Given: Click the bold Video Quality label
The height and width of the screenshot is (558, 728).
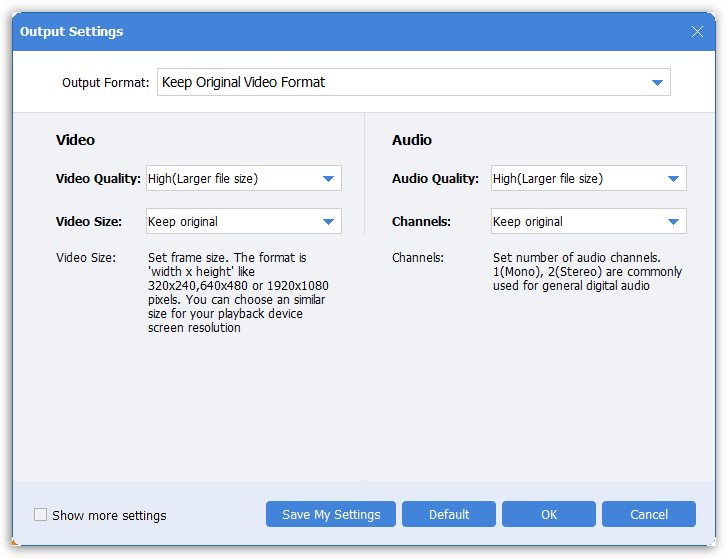Looking at the screenshot, I should pyautogui.click(x=98, y=179).
